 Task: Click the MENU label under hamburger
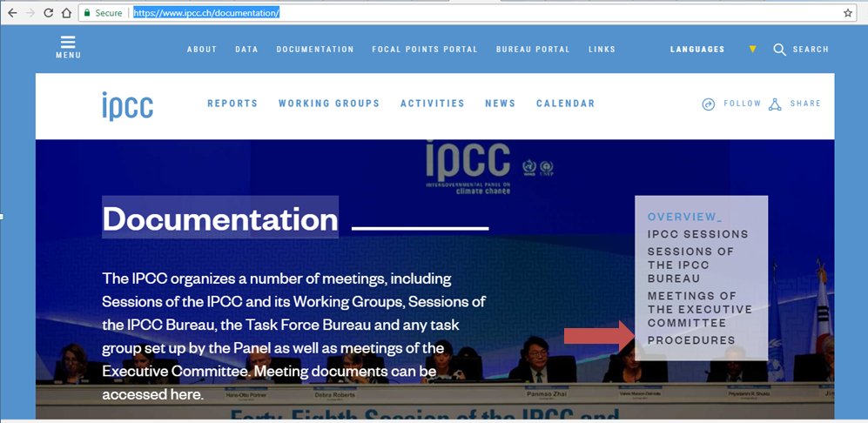pyautogui.click(x=68, y=56)
